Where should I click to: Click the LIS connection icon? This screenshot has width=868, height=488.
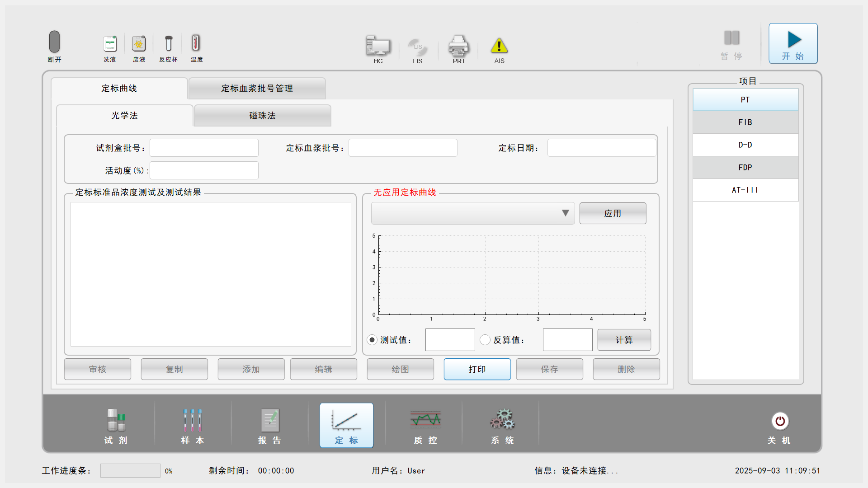pos(417,47)
